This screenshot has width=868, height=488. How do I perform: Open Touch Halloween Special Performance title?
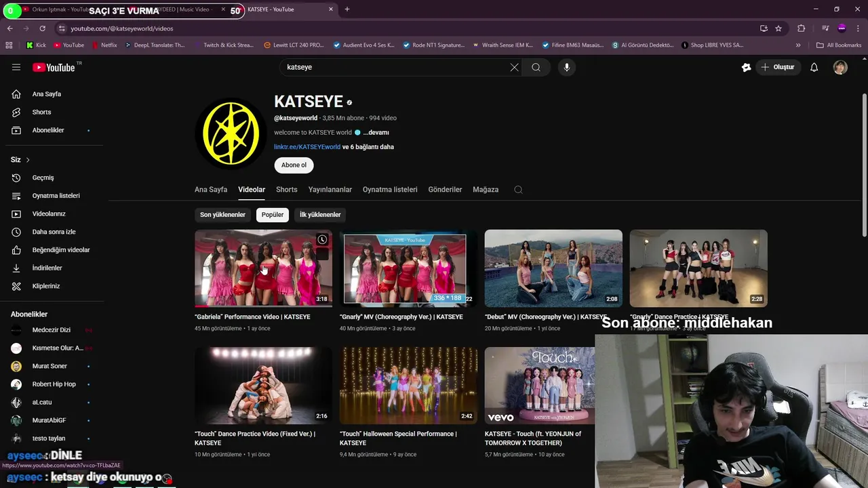click(399, 439)
